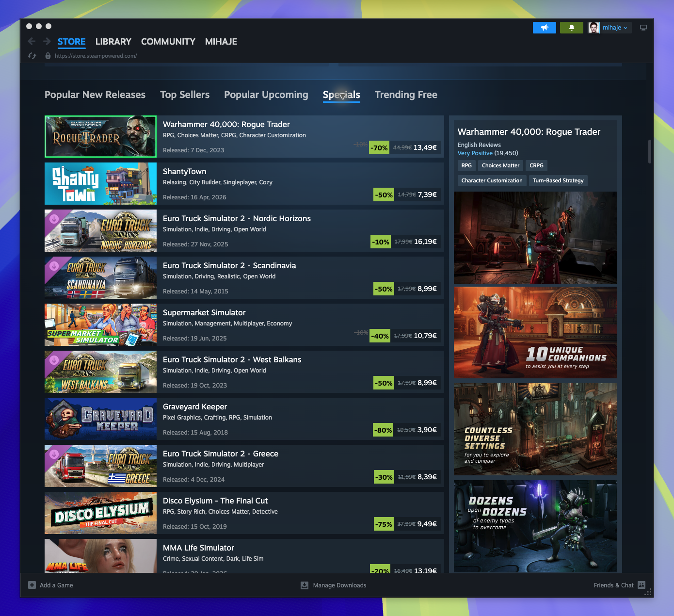
Task: Open the MIHAJE profile menu
Action: (x=221, y=42)
